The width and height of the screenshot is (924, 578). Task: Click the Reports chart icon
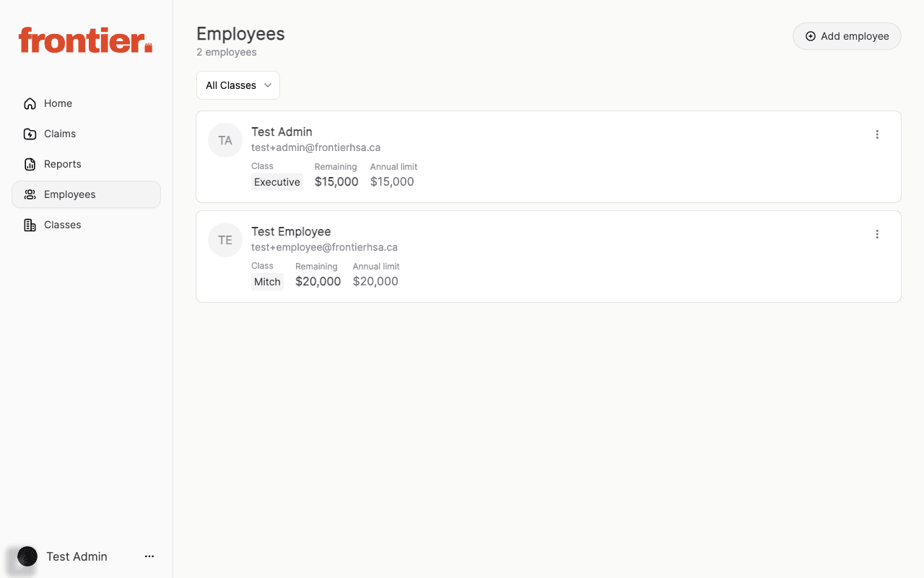pyautogui.click(x=29, y=164)
